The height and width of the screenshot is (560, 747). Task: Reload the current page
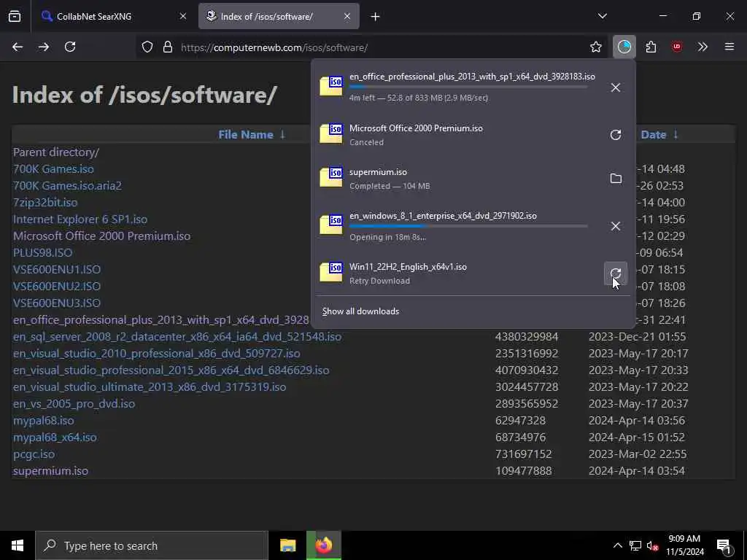click(x=70, y=47)
